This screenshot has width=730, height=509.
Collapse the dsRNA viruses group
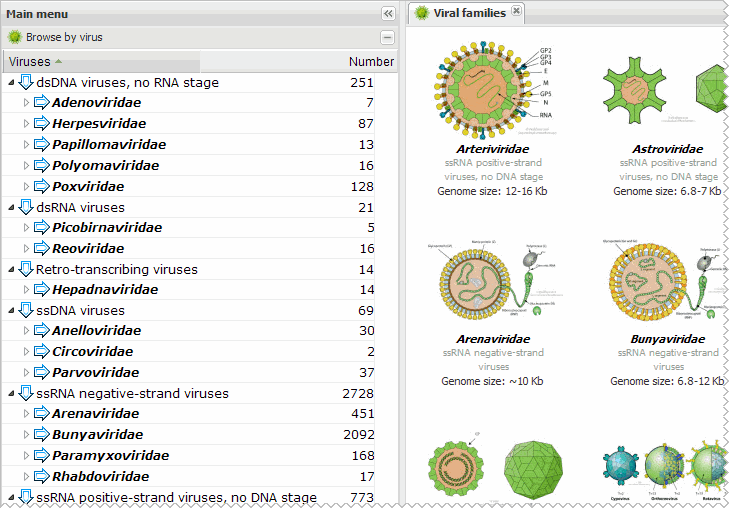pos(11,207)
